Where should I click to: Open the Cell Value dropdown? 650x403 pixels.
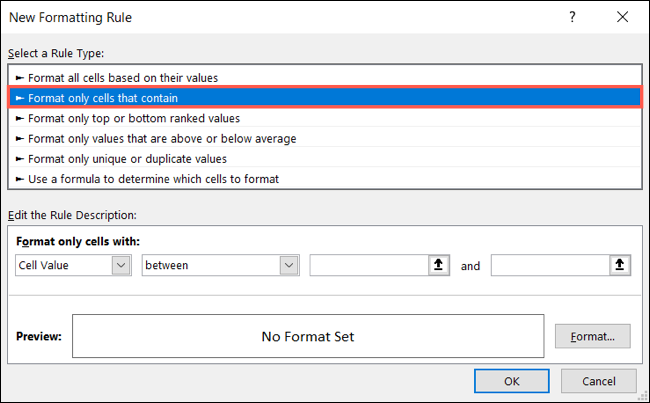point(74,266)
